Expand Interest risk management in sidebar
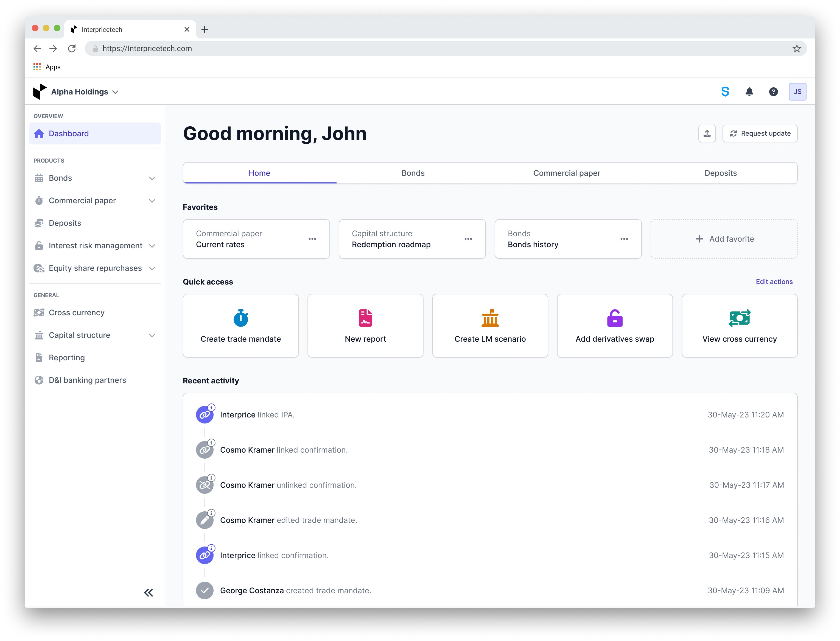840x641 pixels. [152, 246]
